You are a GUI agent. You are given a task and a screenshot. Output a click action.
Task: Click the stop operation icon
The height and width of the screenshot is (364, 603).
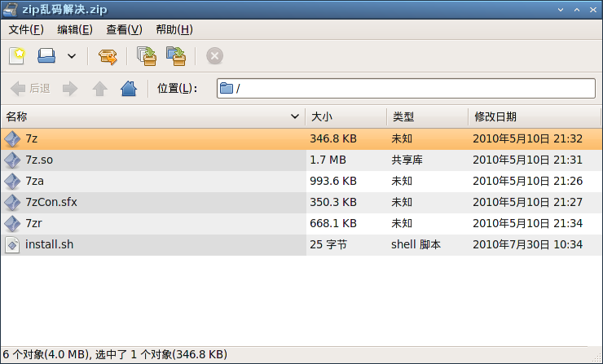(214, 56)
